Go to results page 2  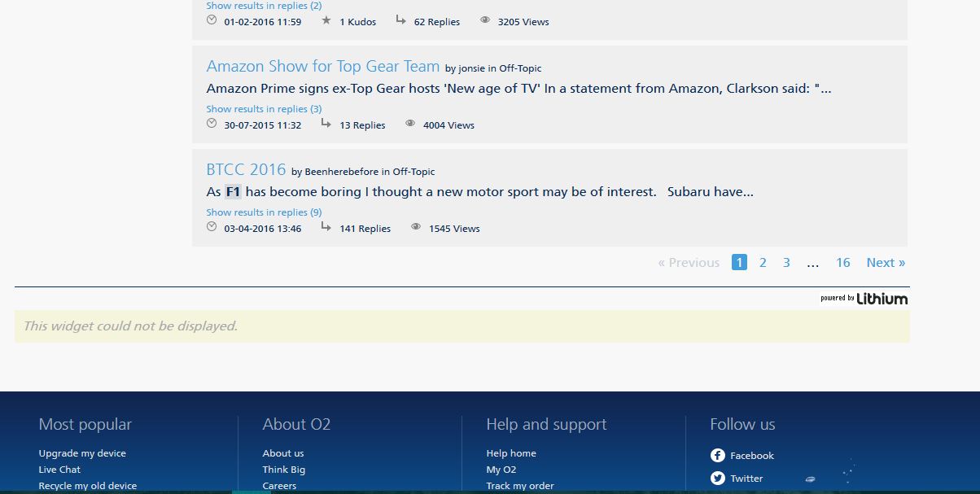763,262
